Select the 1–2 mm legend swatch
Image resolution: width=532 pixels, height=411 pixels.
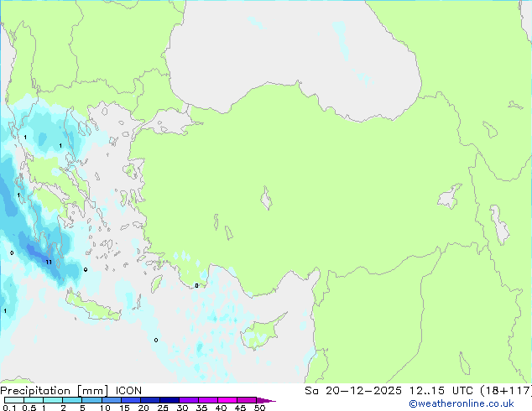point(53,400)
